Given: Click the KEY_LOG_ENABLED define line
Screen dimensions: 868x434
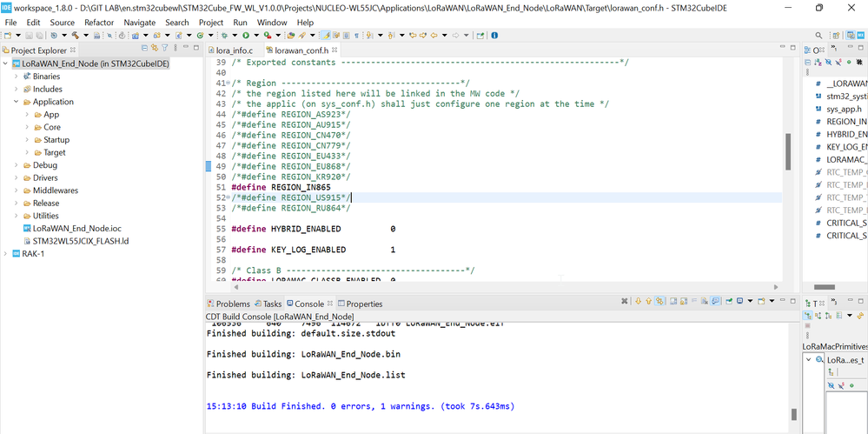Looking at the screenshot, I should pos(314,250).
